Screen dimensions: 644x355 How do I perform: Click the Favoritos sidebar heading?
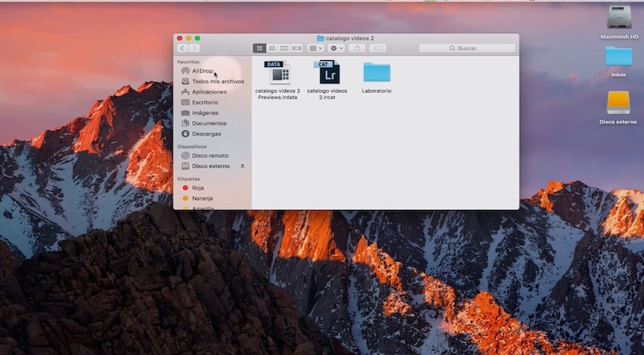(188, 62)
